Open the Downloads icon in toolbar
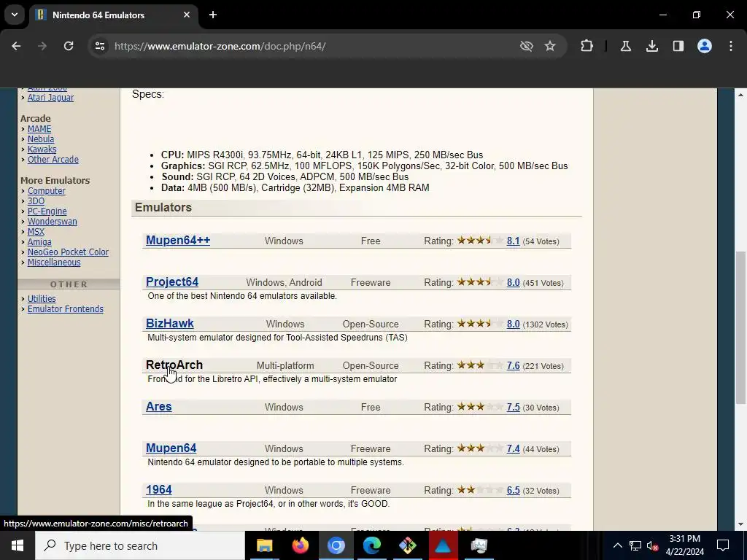 pyautogui.click(x=651, y=46)
